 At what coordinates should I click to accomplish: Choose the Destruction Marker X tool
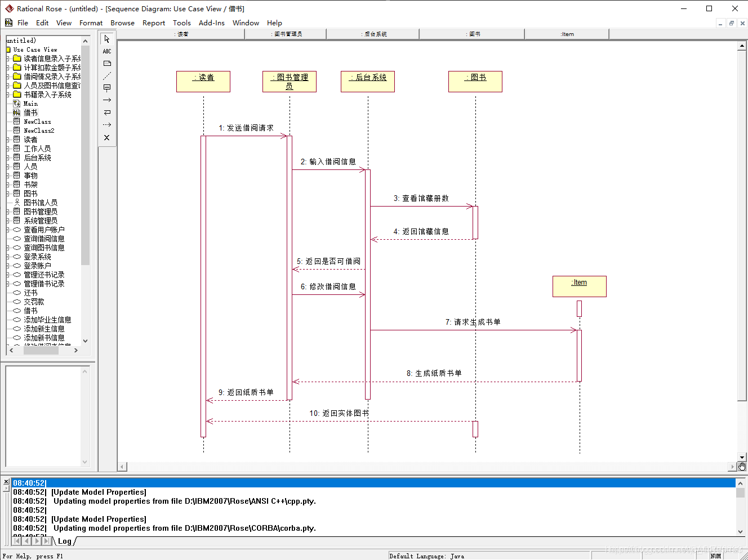coord(107,137)
